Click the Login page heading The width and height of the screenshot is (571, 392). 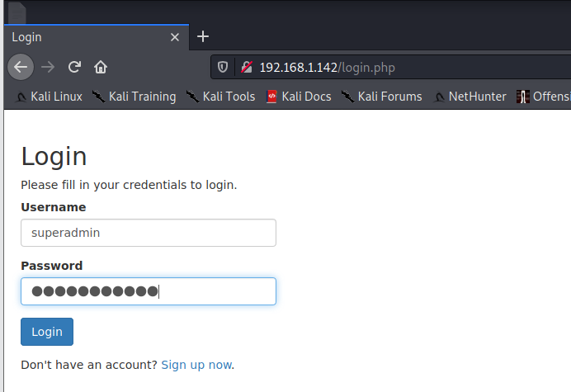coord(54,157)
